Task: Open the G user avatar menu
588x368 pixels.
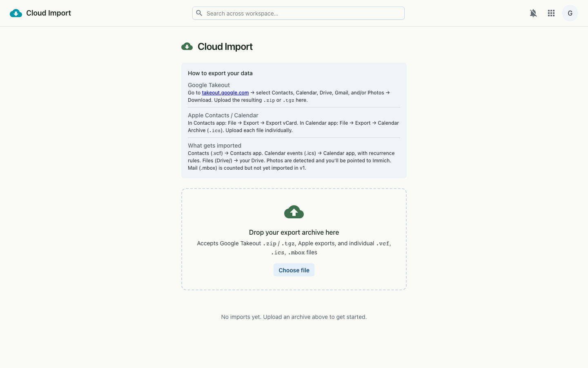Action: [x=570, y=13]
